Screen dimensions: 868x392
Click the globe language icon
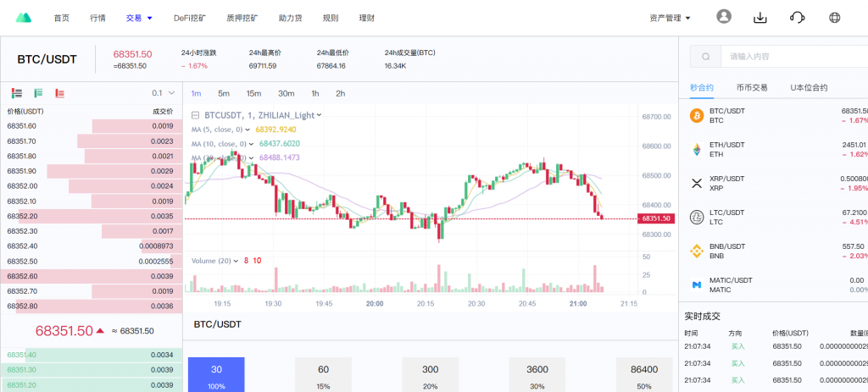coord(835,18)
